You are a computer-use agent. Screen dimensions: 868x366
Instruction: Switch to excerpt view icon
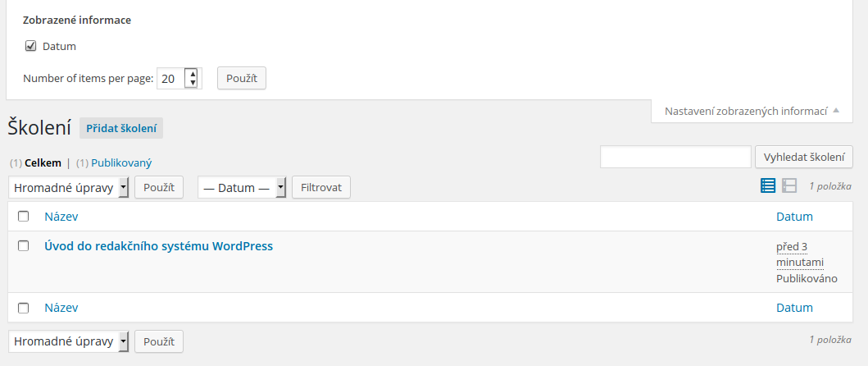789,185
